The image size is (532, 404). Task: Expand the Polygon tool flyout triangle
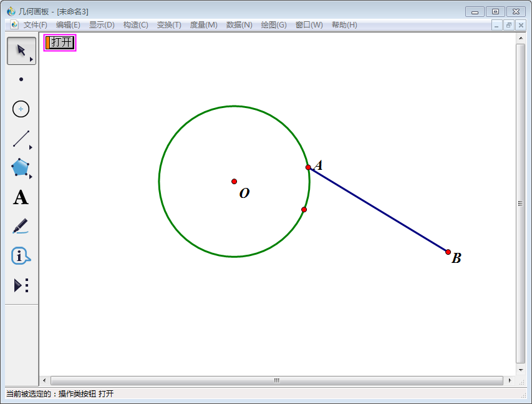click(31, 177)
